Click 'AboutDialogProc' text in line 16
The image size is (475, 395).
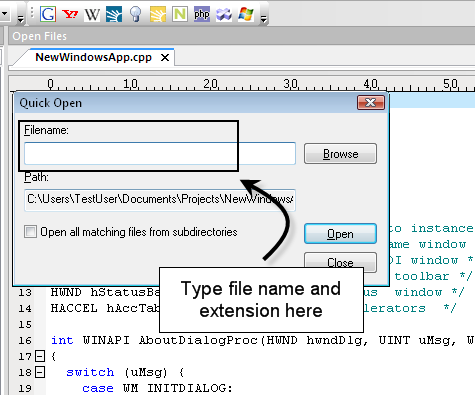pyautogui.click(x=198, y=340)
